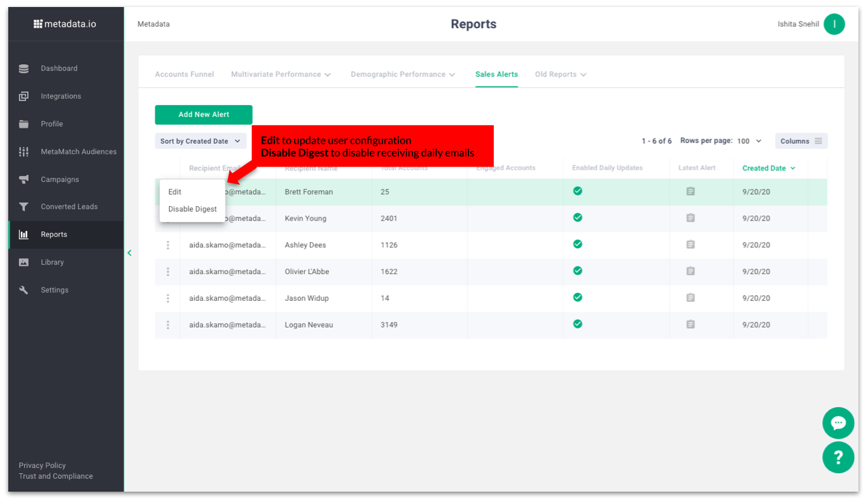Image resolution: width=868 pixels, height=498 pixels.
Task: Open row options for Jason Widup
Action: tap(168, 298)
